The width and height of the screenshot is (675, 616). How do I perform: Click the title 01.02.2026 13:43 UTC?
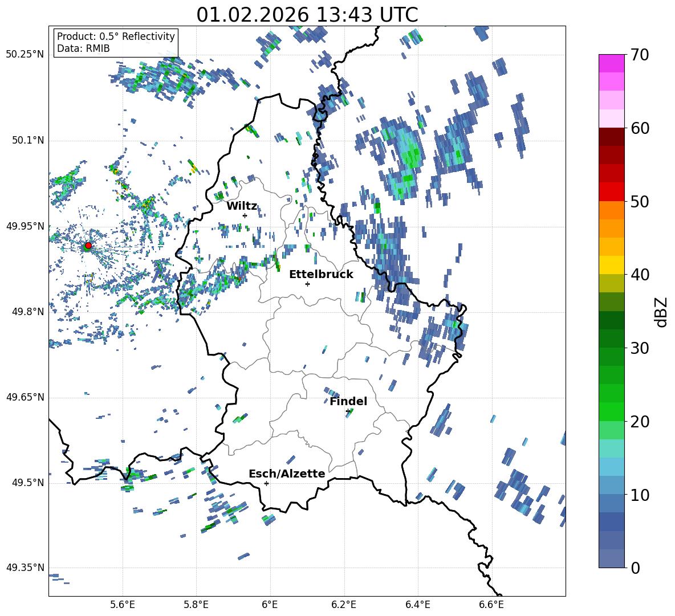coord(307,15)
